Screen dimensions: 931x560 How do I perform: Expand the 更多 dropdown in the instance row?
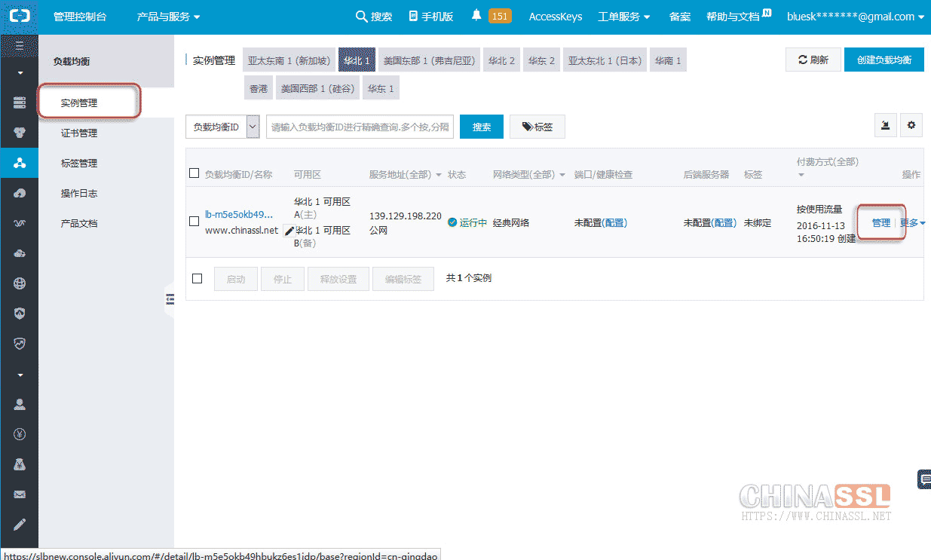point(912,223)
